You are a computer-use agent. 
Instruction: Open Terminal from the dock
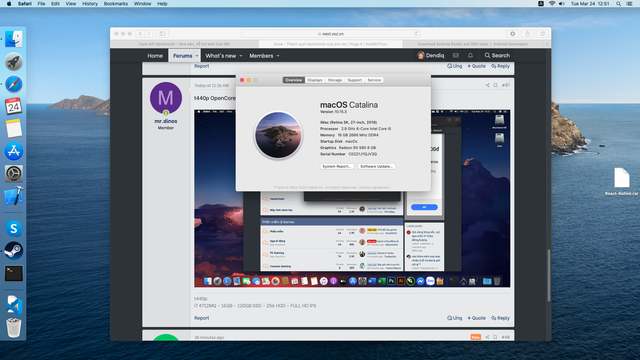pos(13,273)
